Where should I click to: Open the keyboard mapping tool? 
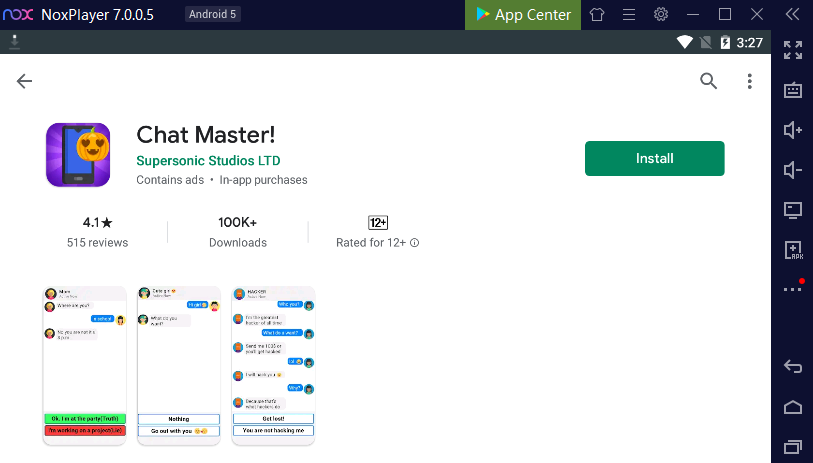tap(793, 90)
